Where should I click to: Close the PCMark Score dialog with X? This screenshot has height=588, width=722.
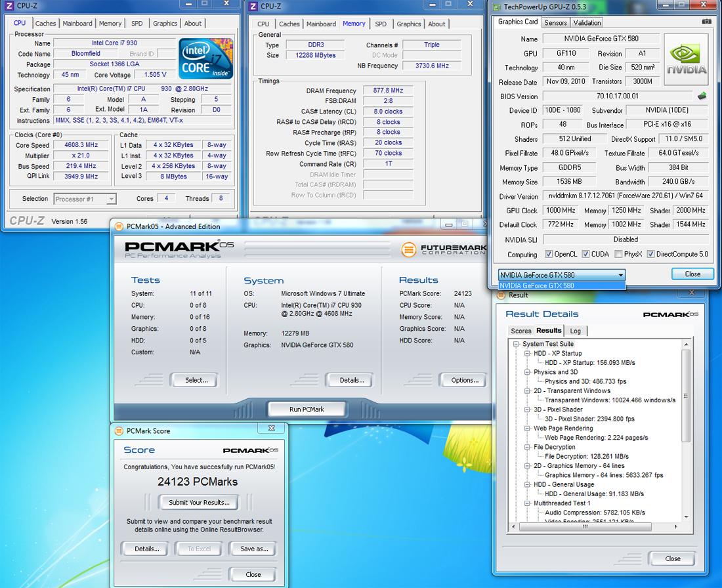(272, 429)
